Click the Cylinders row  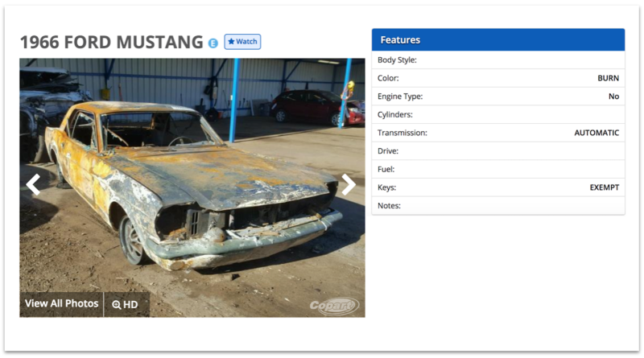coord(498,114)
